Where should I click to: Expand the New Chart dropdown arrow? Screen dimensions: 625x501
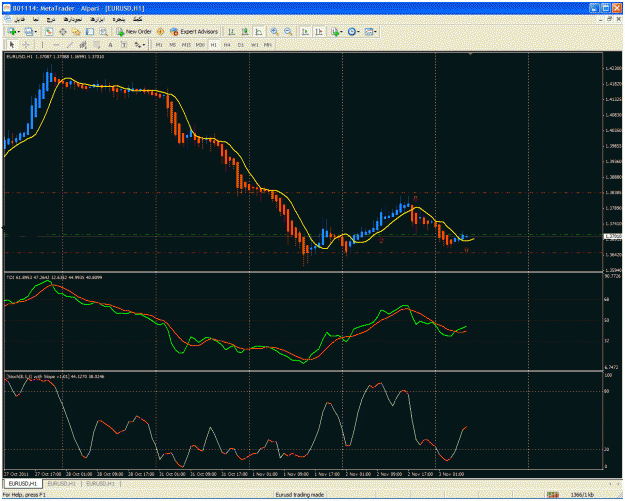[x=19, y=32]
